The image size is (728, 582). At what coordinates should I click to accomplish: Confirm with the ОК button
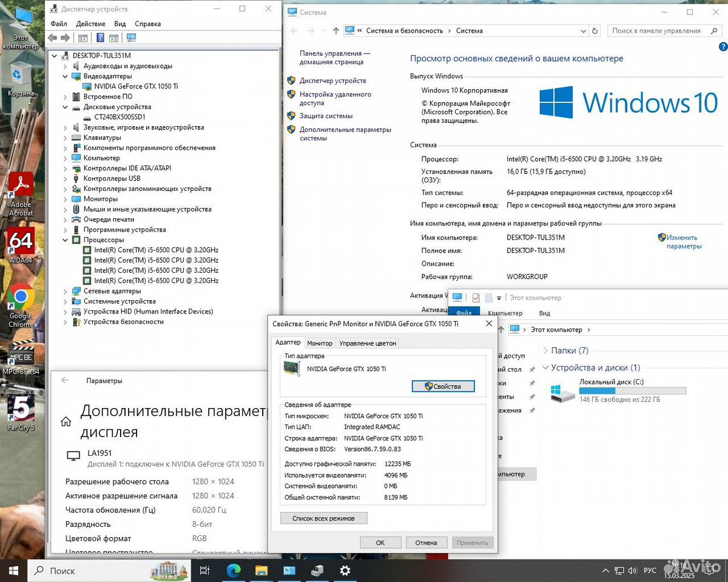coord(380,543)
